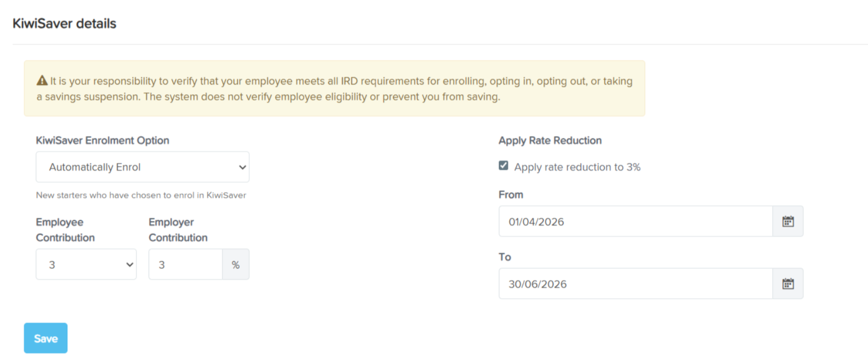Viewport: 868px width, 359px height.
Task: Open Employee Contribution rate dropdown
Action: click(x=86, y=265)
